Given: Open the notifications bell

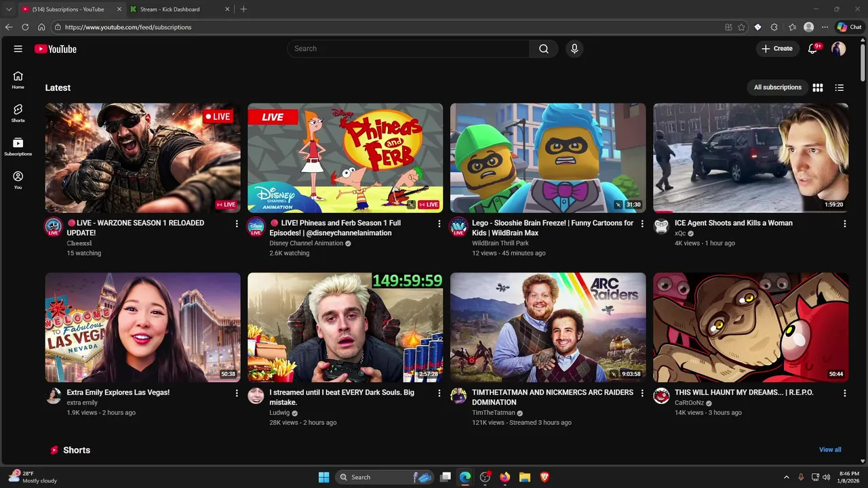Looking at the screenshot, I should pyautogui.click(x=813, y=49).
